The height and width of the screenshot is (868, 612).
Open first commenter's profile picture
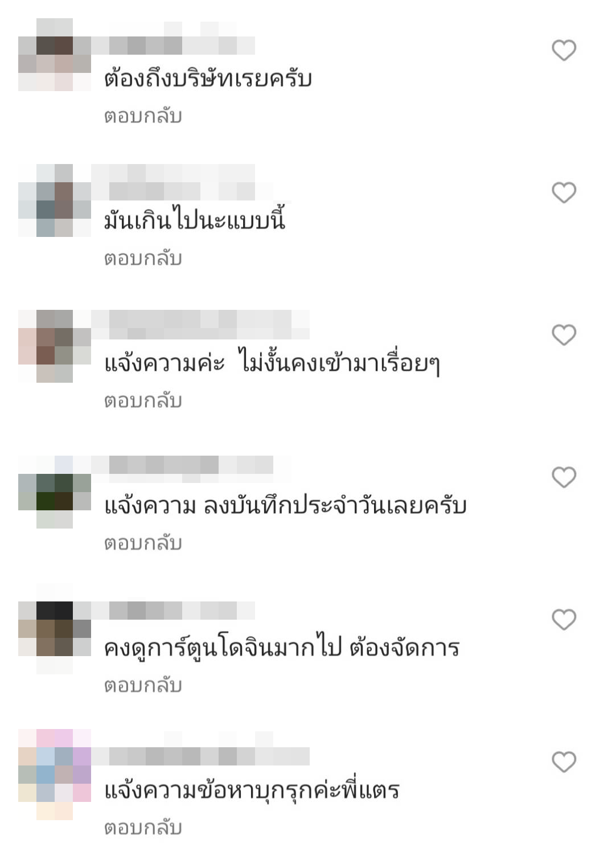pyautogui.click(x=55, y=55)
